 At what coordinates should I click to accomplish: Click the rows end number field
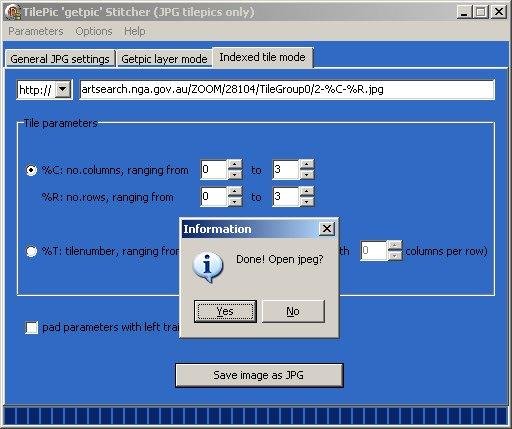(x=286, y=197)
